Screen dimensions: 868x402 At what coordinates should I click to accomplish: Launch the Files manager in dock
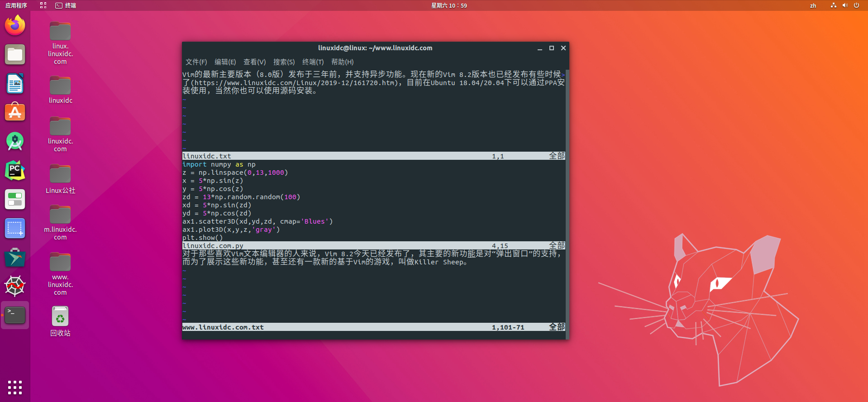pyautogui.click(x=15, y=55)
